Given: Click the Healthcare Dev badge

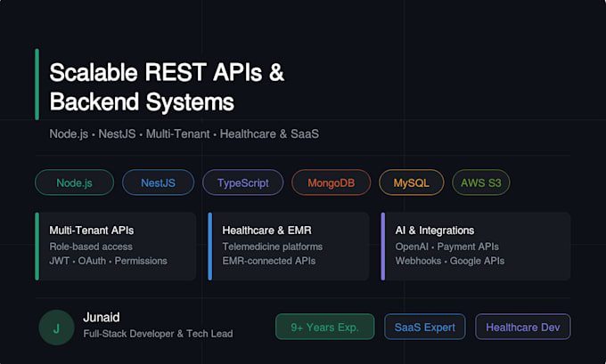Looking at the screenshot, I should click(x=522, y=327).
